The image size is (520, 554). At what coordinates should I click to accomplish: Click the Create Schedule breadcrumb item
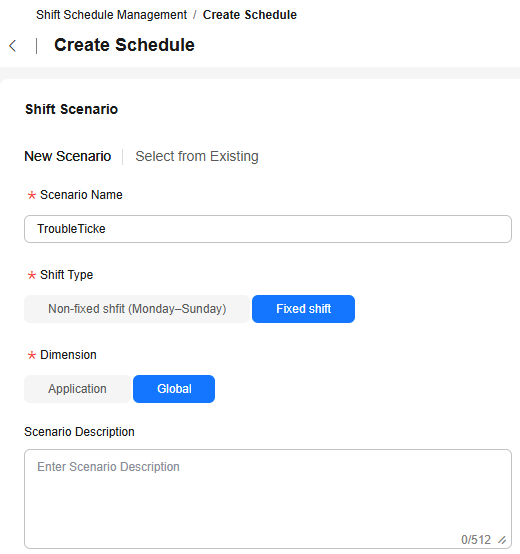pyautogui.click(x=250, y=15)
